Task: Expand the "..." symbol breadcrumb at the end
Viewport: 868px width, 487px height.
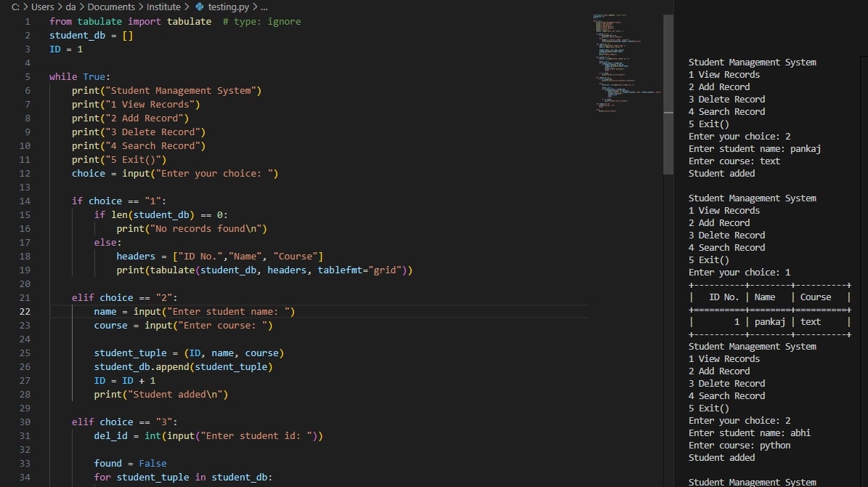Action: click(x=262, y=7)
